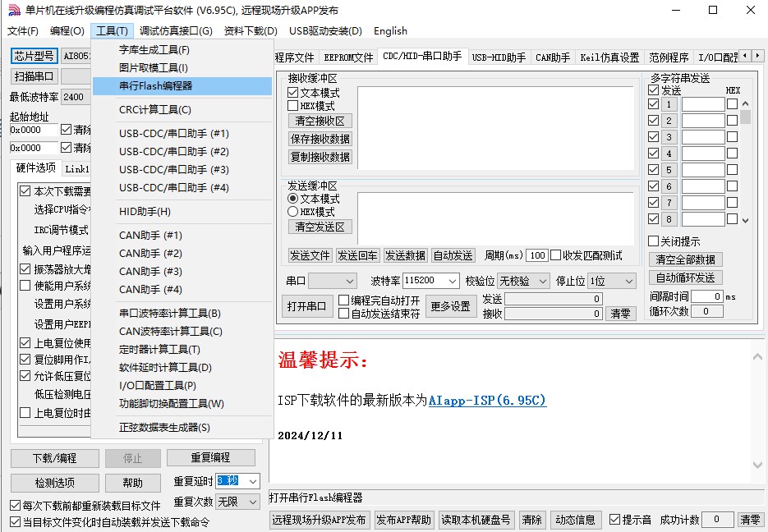Click the send buffer text area
The width and height of the screenshot is (768, 532).
pos(495,218)
